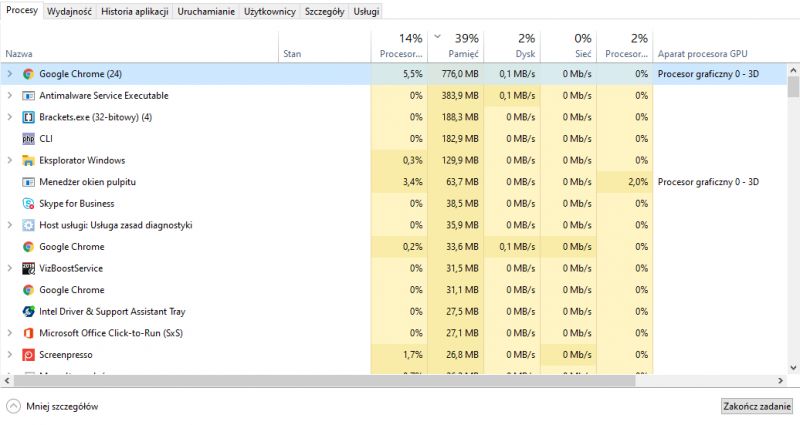Viewport: 800px width, 425px height.
Task: Open the Użytkownicy tab
Action: [270, 11]
